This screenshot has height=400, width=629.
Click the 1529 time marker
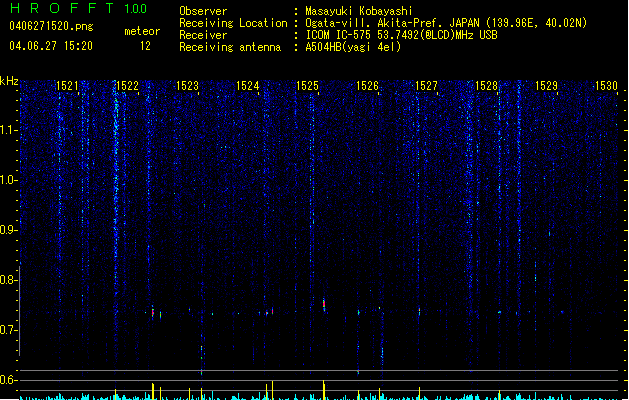tap(546, 86)
